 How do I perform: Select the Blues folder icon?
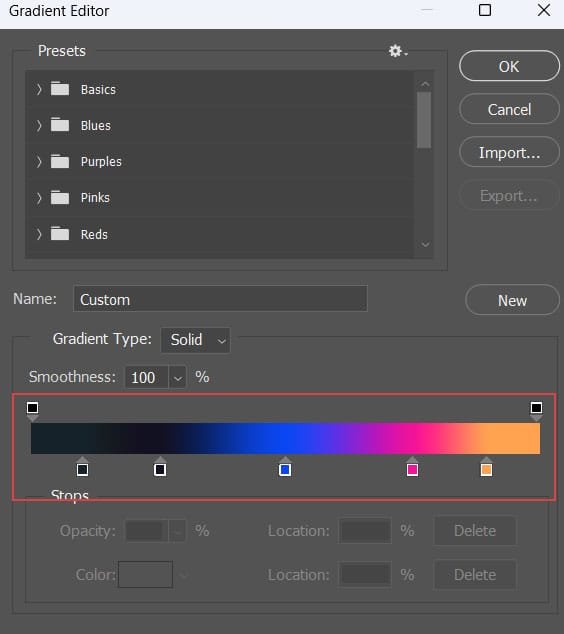pyautogui.click(x=60, y=125)
